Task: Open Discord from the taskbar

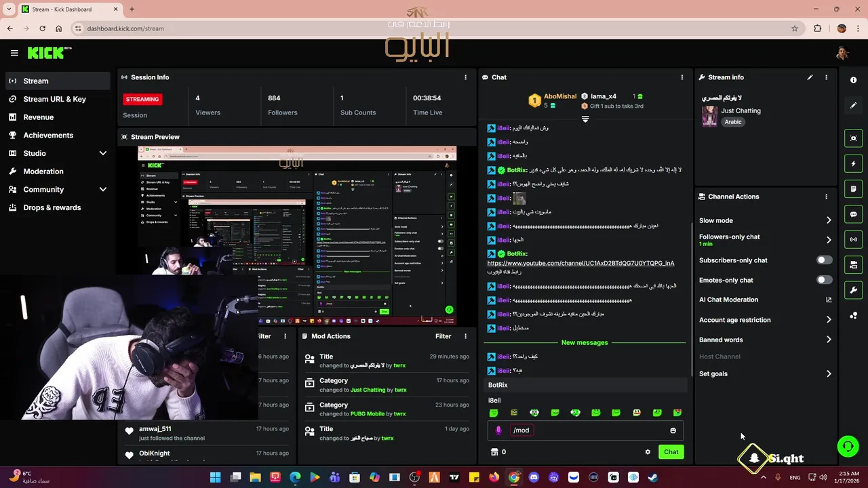Action: 534,477
